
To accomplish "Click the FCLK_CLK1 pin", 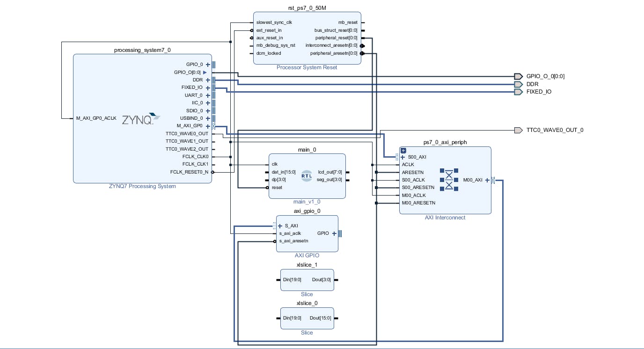I will pos(196,164).
